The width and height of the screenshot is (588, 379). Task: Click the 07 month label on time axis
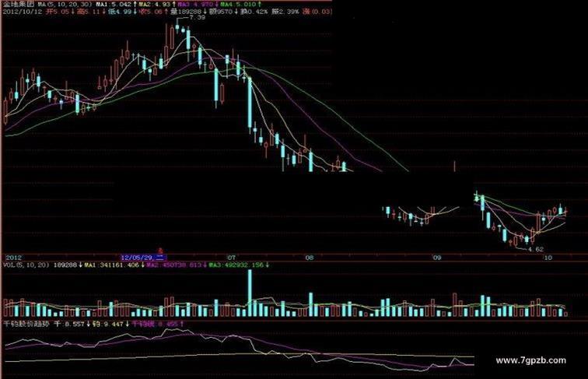pyautogui.click(x=231, y=258)
